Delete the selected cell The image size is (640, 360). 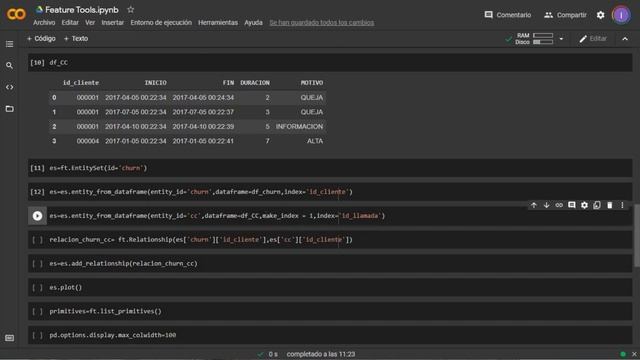pos(609,205)
